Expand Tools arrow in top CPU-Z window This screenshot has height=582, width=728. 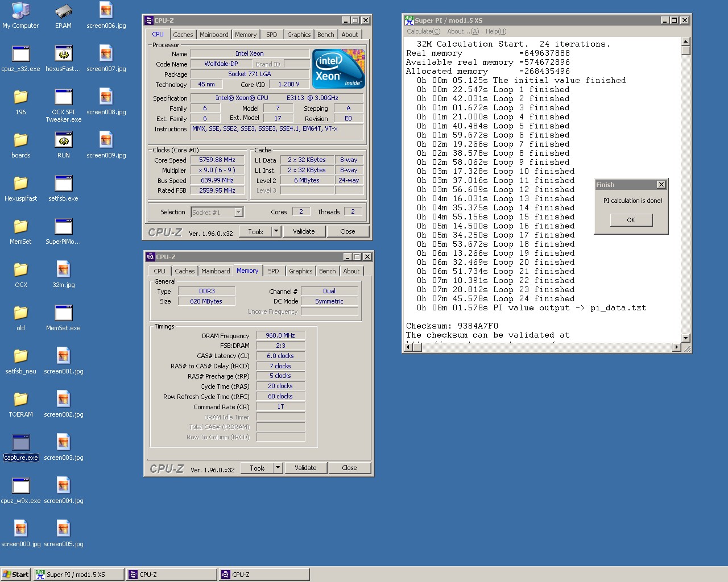276,231
